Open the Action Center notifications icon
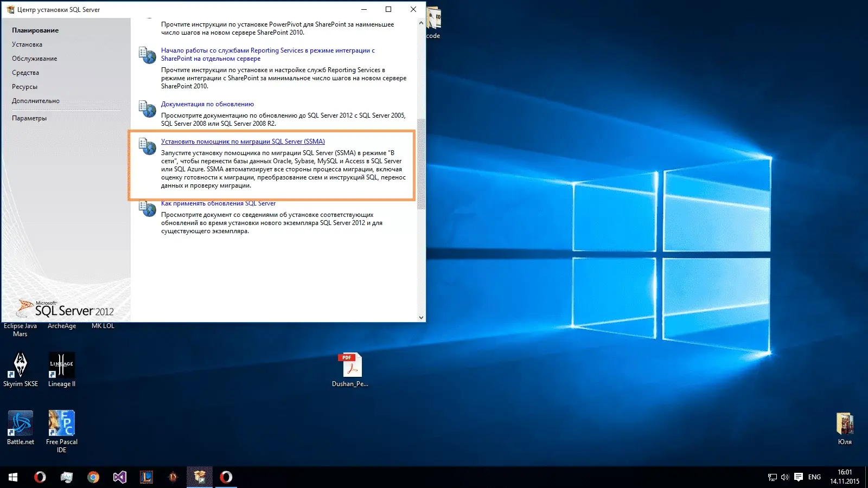The image size is (868, 488). tap(799, 477)
